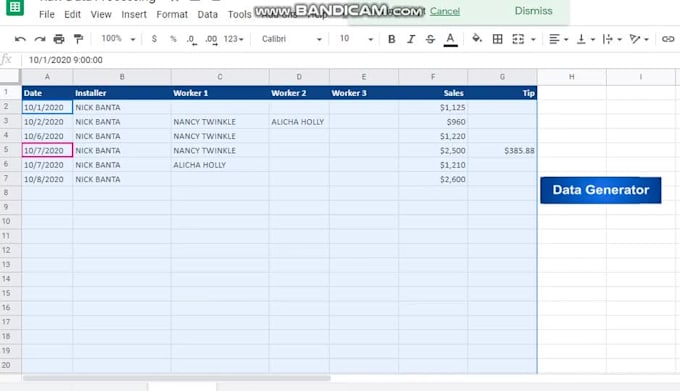The height and width of the screenshot is (391, 680).
Task: Select the Paint format roller icon
Action: [78, 39]
